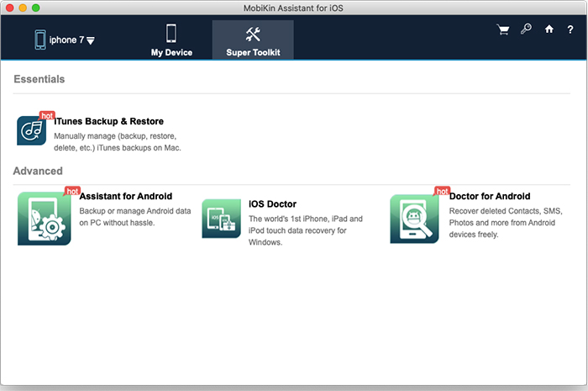The image size is (588, 391).
Task: Select the Super Toolkit tab
Action: (x=253, y=40)
